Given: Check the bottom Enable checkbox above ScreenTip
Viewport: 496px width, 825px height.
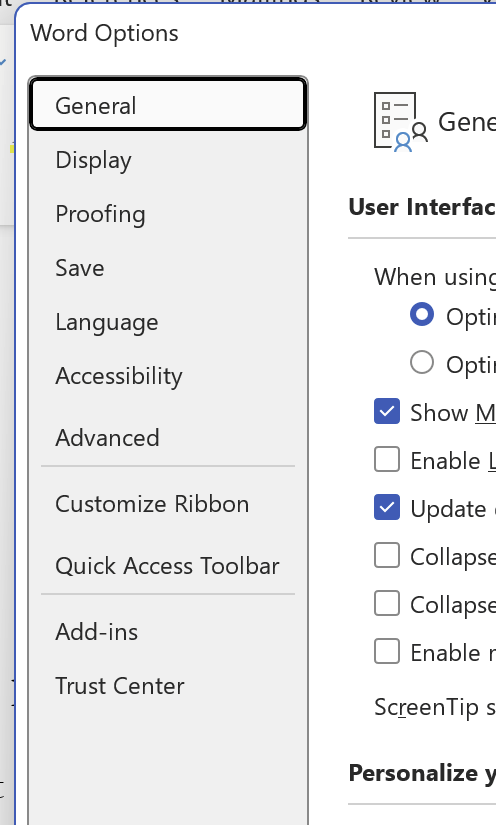Looking at the screenshot, I should click(x=387, y=651).
